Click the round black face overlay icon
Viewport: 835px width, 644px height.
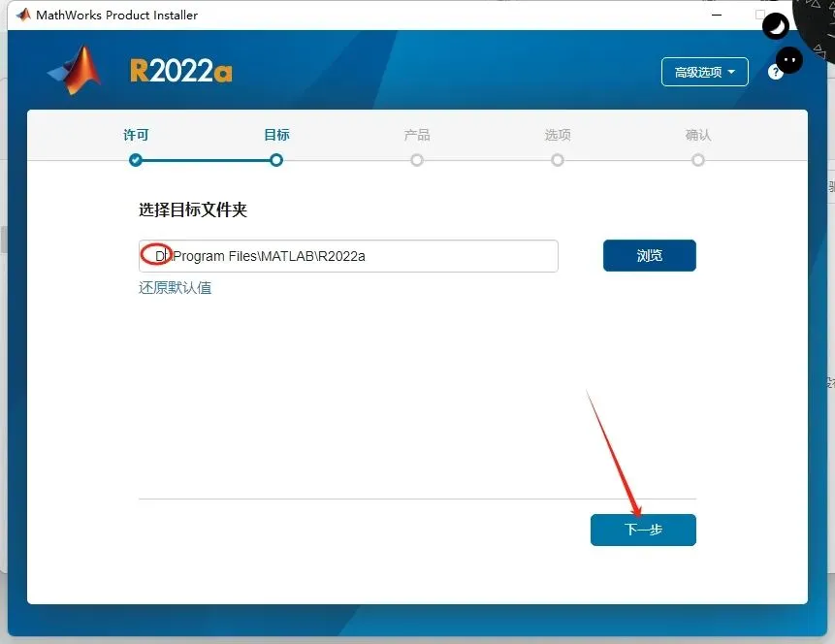(789, 60)
